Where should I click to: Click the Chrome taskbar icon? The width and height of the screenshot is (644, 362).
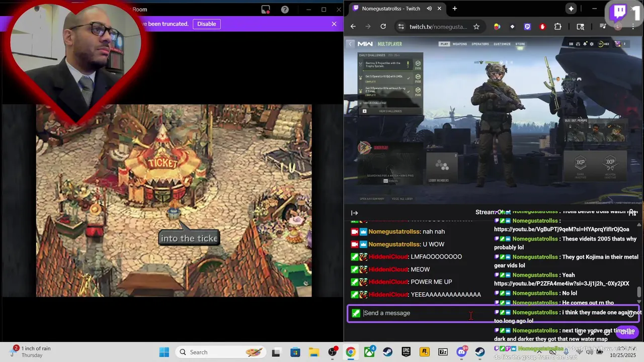click(x=351, y=352)
